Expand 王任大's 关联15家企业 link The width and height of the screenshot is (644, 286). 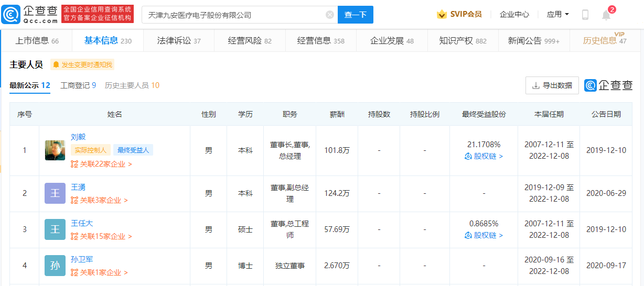click(101, 236)
